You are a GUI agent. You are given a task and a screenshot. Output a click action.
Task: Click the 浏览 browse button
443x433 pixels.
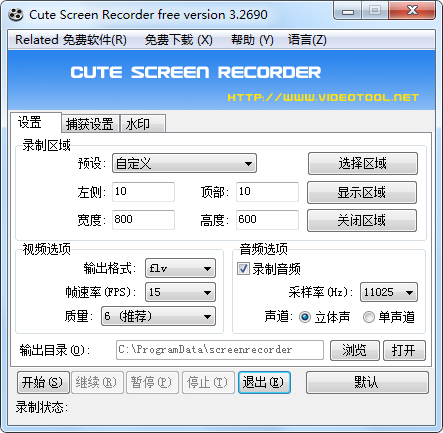355,350
